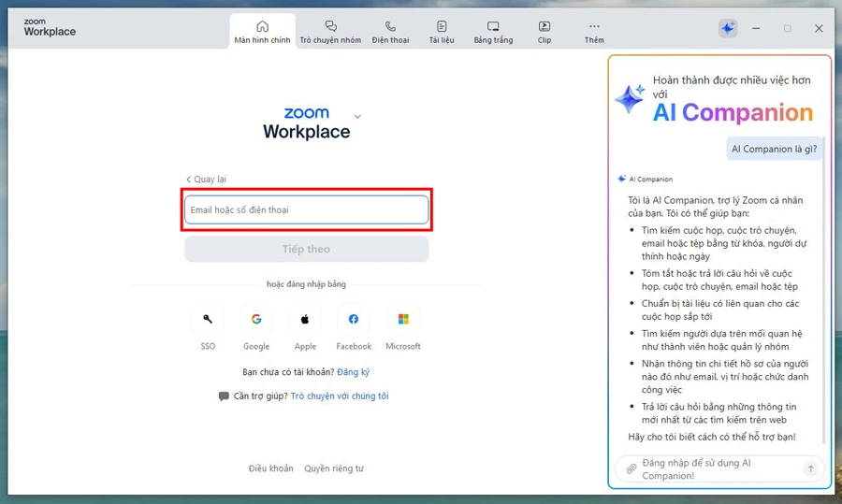Screen dimensions: 842x504
Task: Switch to the Bảng trắng whiteboard tab
Action: (493, 31)
